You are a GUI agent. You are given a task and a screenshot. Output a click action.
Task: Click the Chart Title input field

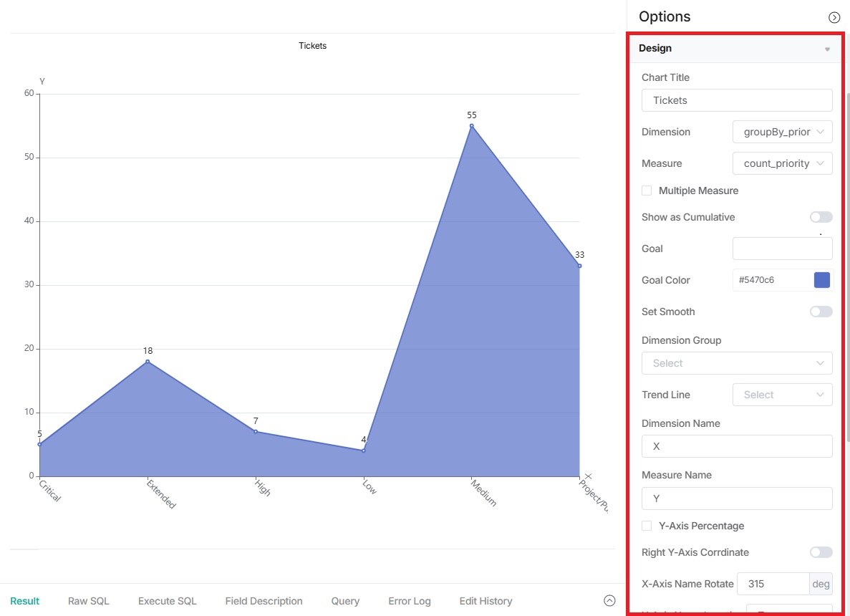pos(736,100)
